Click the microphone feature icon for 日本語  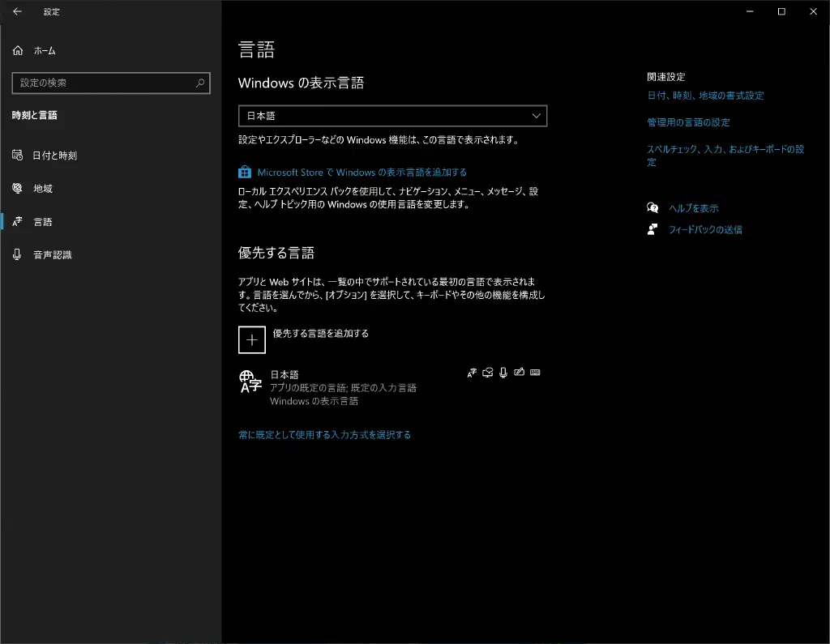pyautogui.click(x=503, y=373)
